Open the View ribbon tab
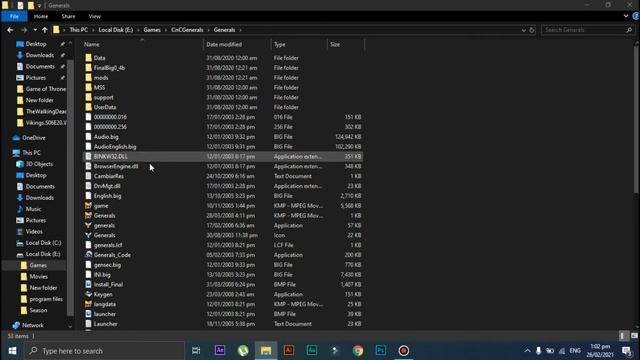 coord(94,16)
